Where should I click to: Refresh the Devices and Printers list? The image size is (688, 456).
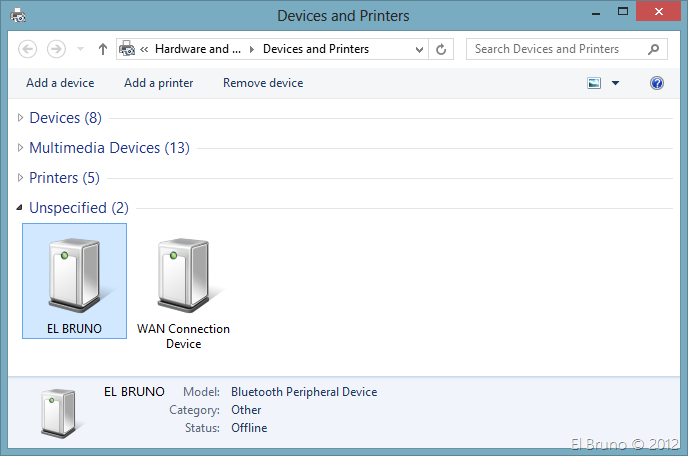(x=443, y=49)
